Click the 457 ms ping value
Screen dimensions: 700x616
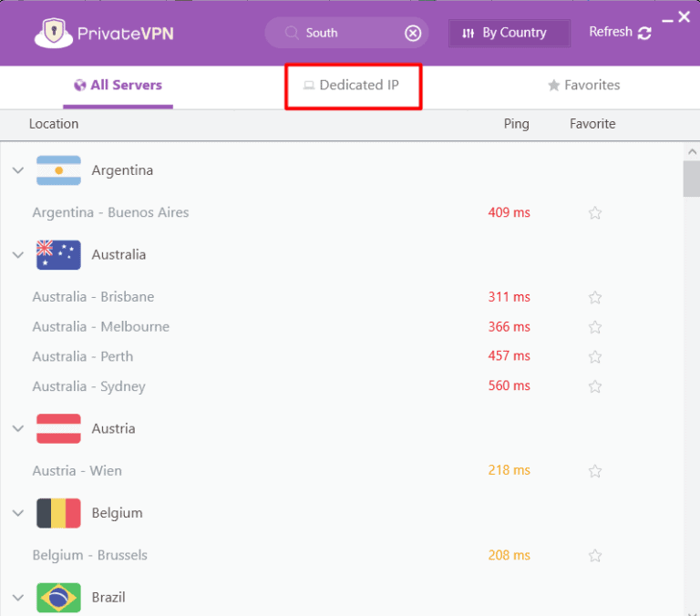509,355
